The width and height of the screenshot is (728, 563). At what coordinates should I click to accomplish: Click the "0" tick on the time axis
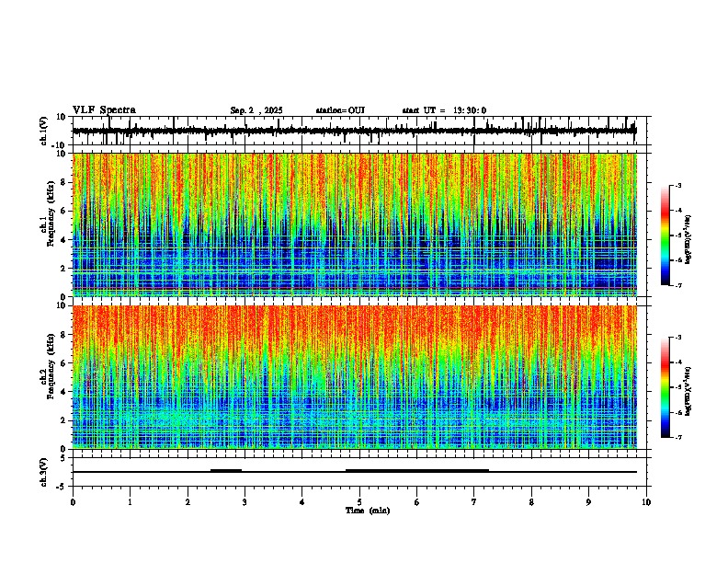pos(73,502)
